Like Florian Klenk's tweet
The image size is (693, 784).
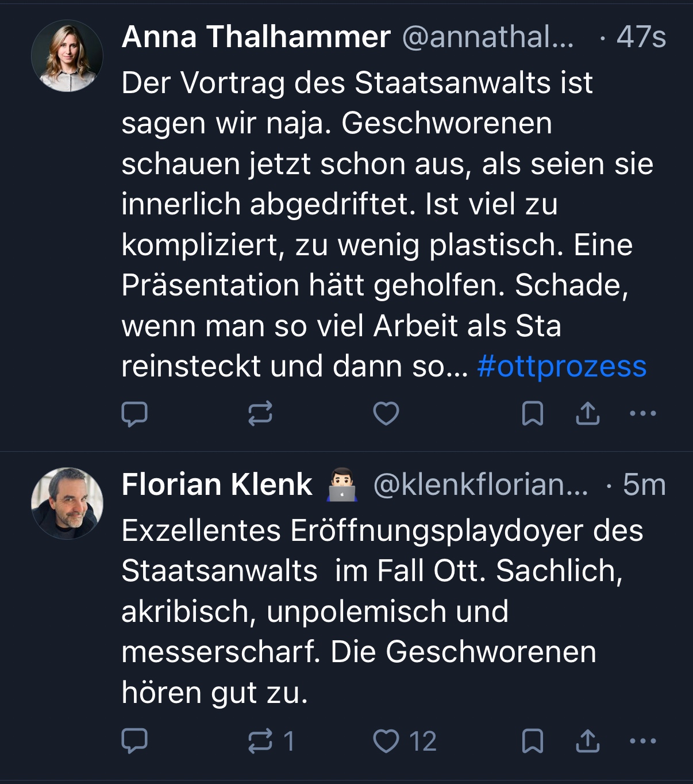pos(386,741)
